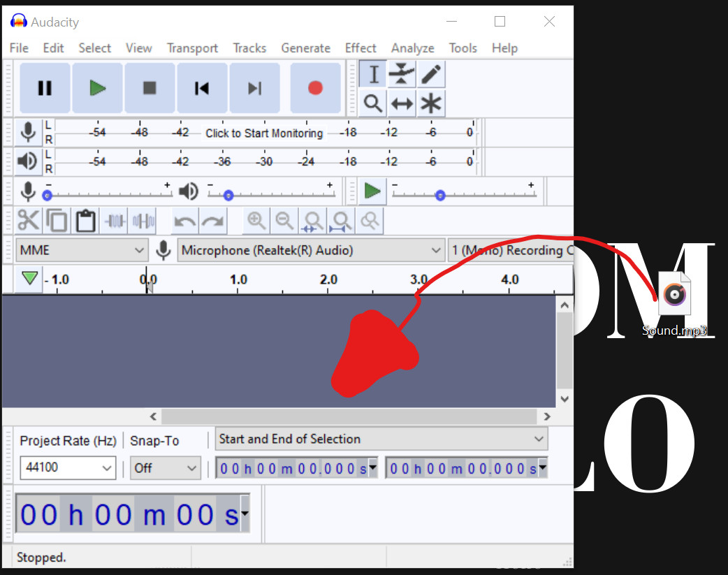Click the scissors Cut icon
Viewport: 728px width, 575px height.
pyautogui.click(x=28, y=220)
